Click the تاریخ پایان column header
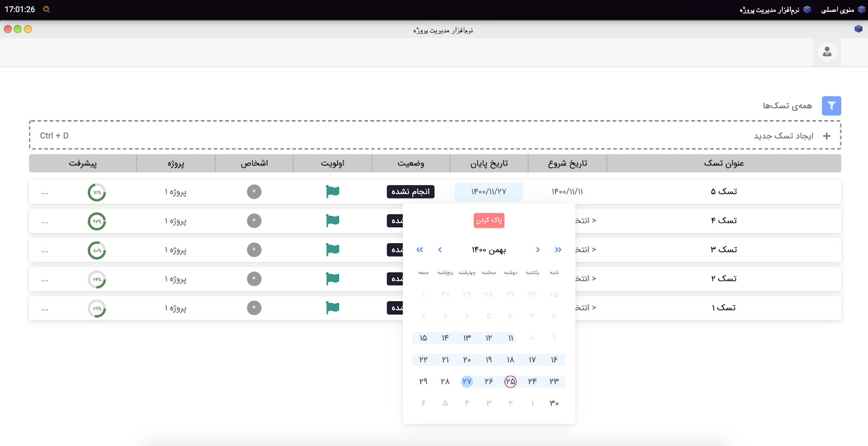This screenshot has width=868, height=446. (489, 163)
